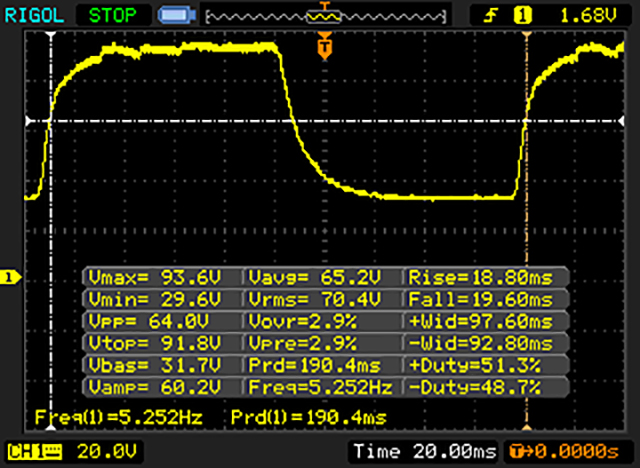Click the Vmin= 29.6V measurement
The height and width of the screenshot is (468, 640).
coord(155,300)
